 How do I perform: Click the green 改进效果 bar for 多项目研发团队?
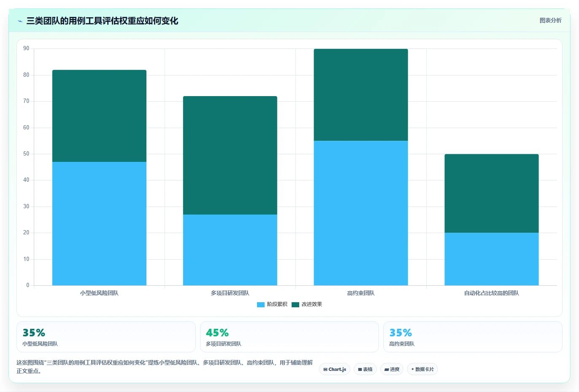230,155
